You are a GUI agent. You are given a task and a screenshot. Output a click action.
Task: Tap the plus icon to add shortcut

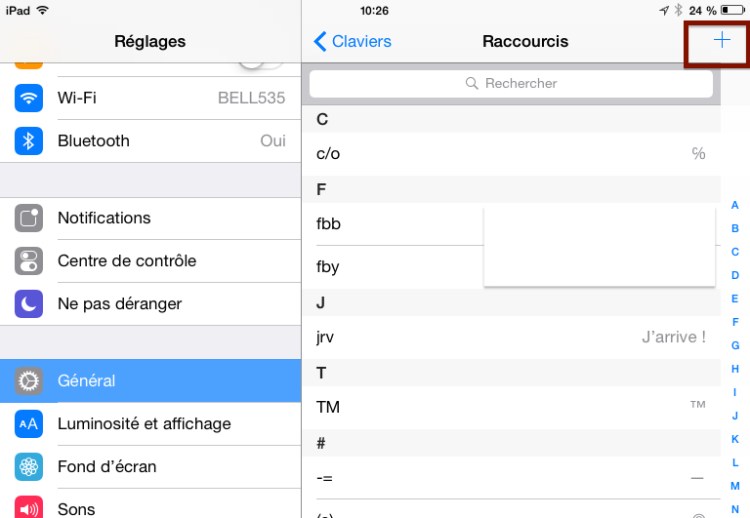(x=721, y=41)
